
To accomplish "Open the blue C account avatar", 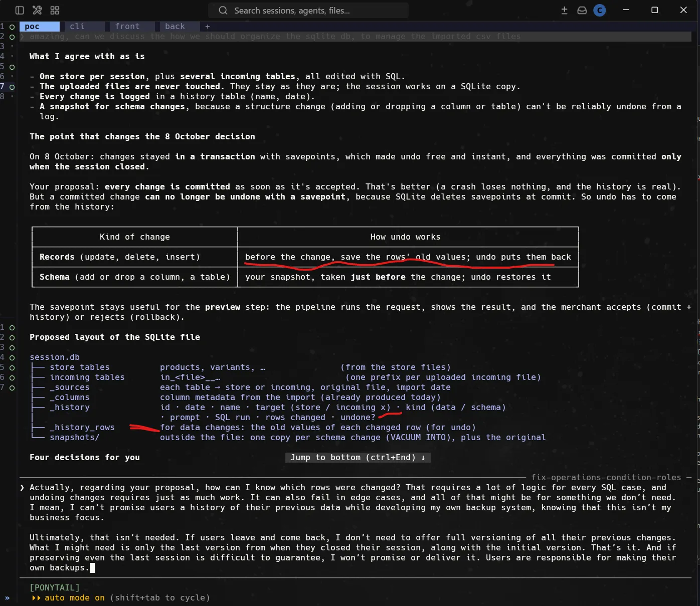I will [x=600, y=10].
